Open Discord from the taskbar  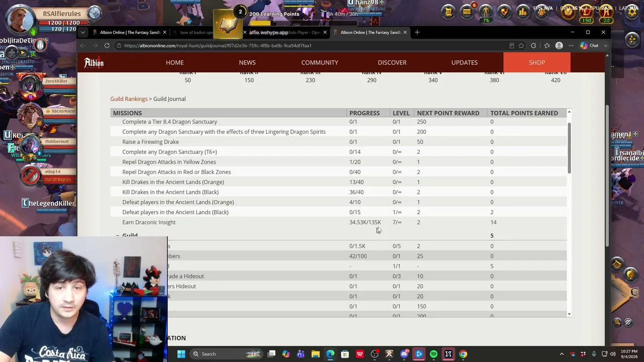[404, 354]
